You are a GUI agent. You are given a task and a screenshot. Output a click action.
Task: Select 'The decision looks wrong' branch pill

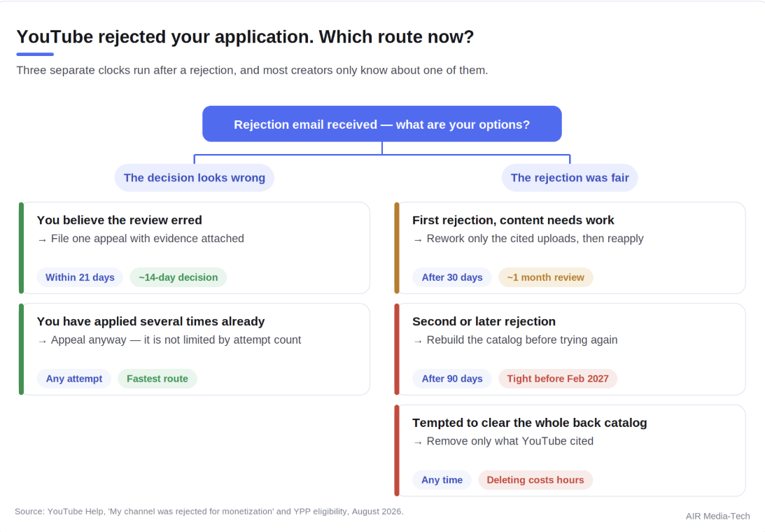tap(194, 178)
